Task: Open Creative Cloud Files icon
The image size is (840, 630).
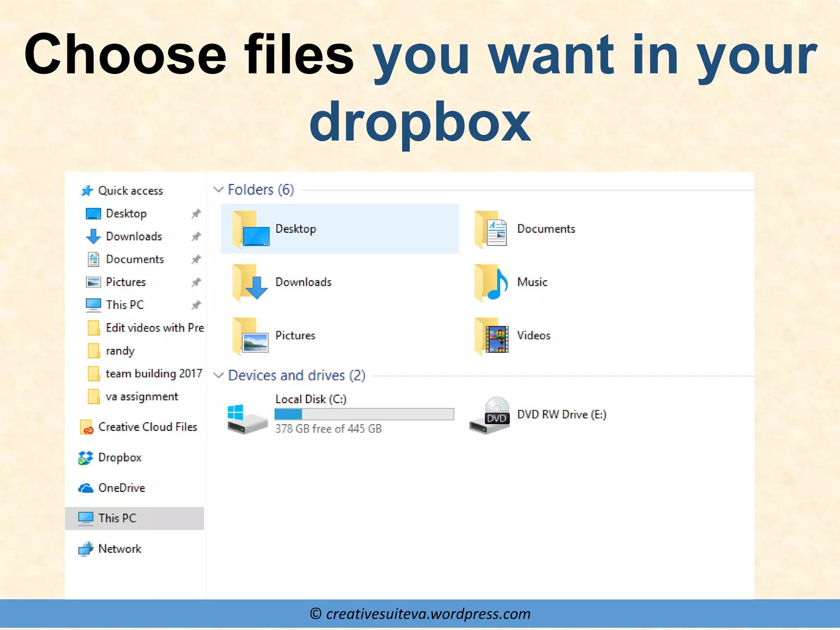Action: [x=86, y=427]
